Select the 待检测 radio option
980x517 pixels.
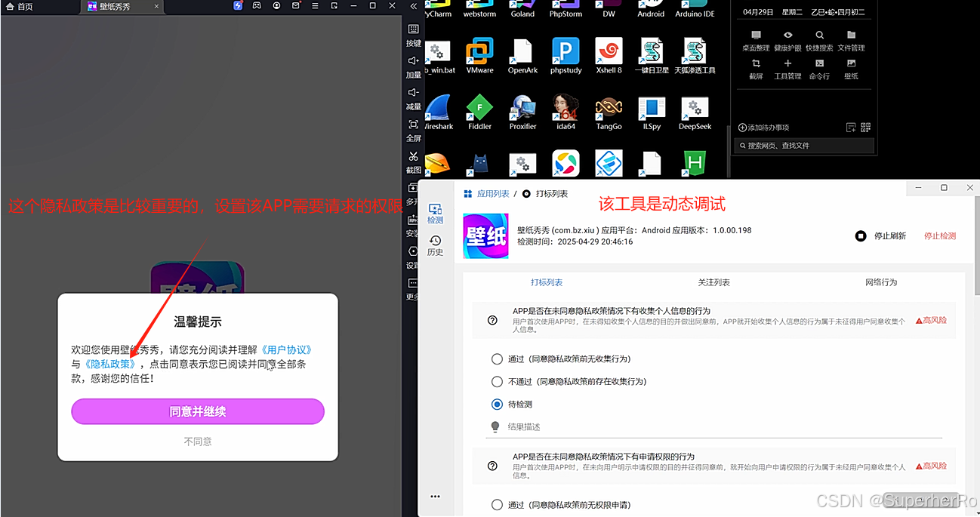click(497, 405)
